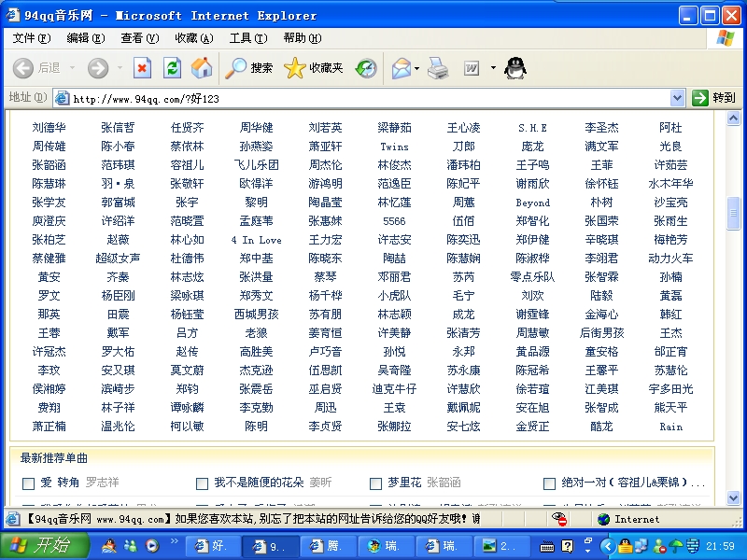Open the Mail button dropdown arrow

tap(416, 68)
